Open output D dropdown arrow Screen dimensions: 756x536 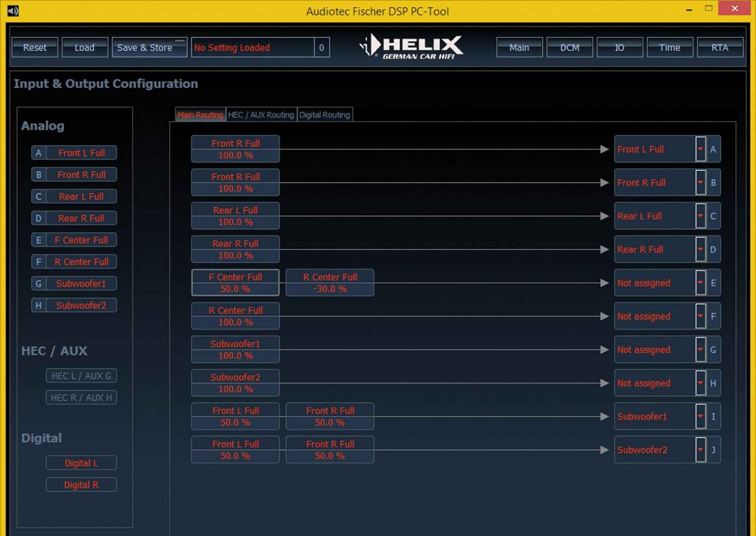(700, 249)
